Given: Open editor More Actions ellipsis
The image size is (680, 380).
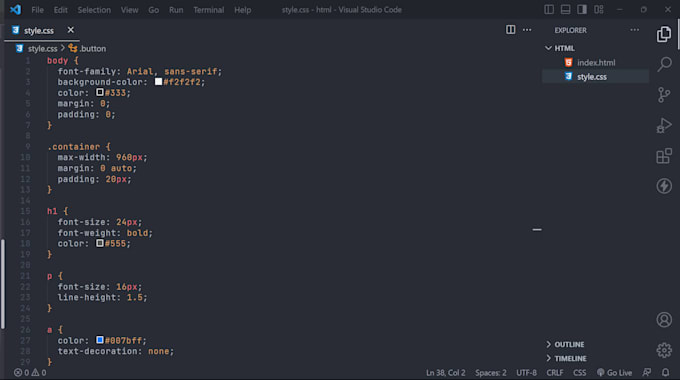Looking at the screenshot, I should (527, 30).
